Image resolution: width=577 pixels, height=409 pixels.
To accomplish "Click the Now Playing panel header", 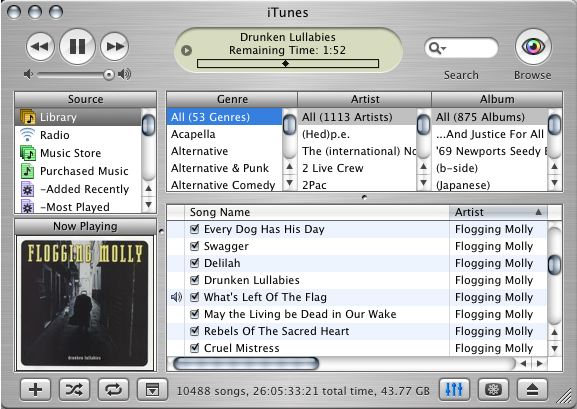I will (85, 226).
